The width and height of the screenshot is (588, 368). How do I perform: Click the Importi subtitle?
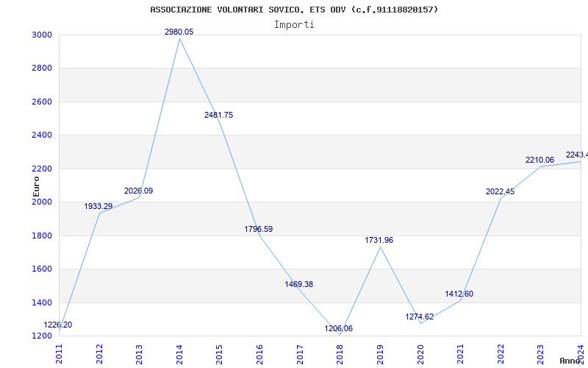tap(294, 25)
